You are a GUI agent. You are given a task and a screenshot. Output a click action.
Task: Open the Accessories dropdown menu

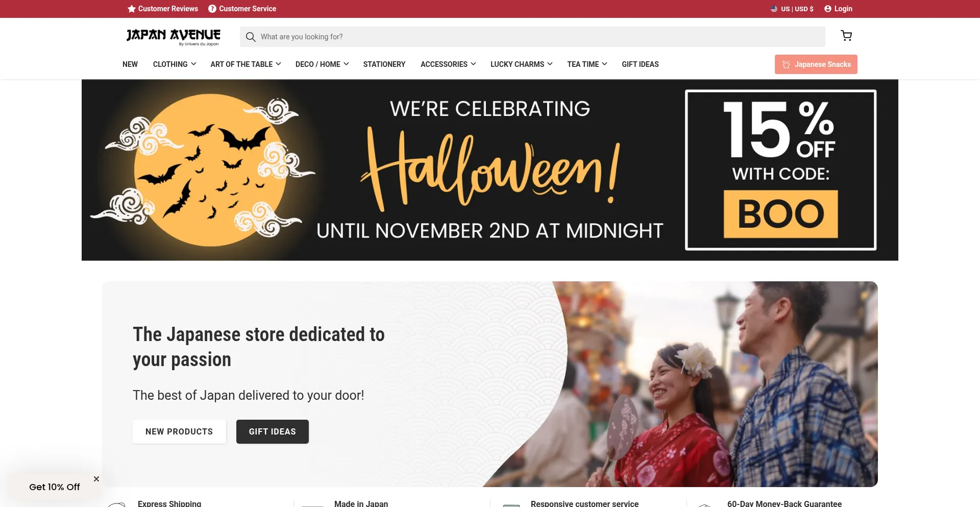[448, 64]
